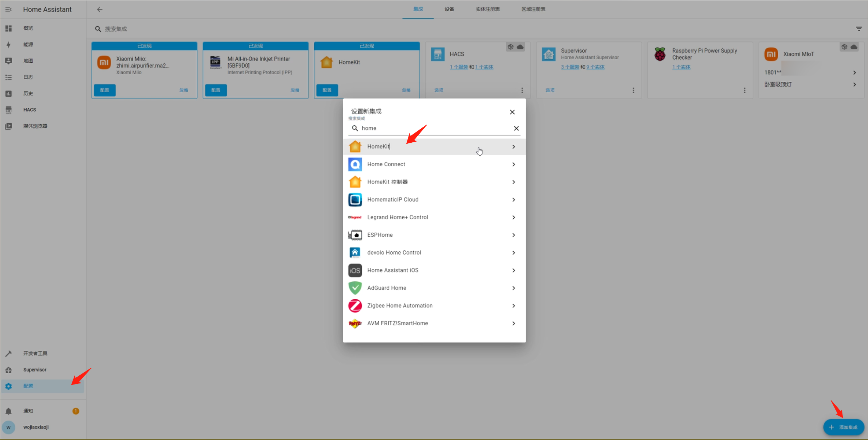Select Zigbee Home Automation integration
868x440 pixels.
point(434,306)
